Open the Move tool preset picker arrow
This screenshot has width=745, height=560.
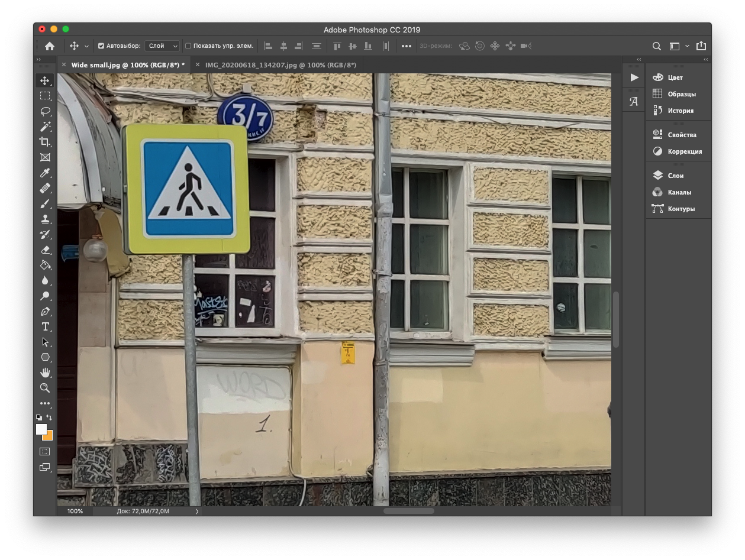[x=87, y=46]
